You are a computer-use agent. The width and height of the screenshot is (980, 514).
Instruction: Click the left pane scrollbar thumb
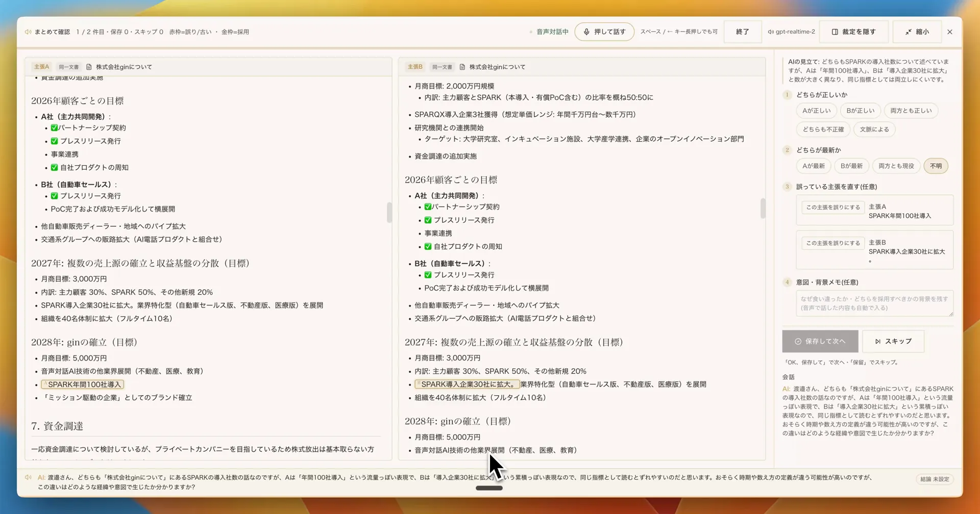coord(389,213)
